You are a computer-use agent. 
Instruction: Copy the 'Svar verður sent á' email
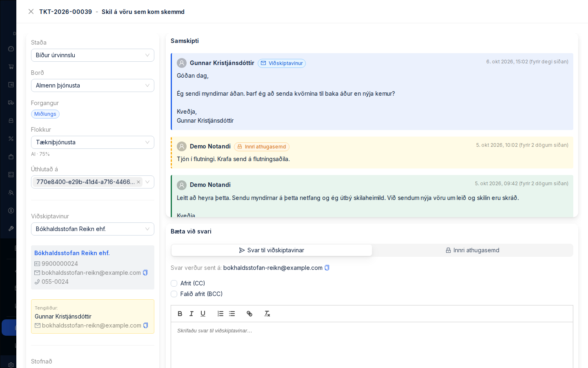pyautogui.click(x=327, y=268)
